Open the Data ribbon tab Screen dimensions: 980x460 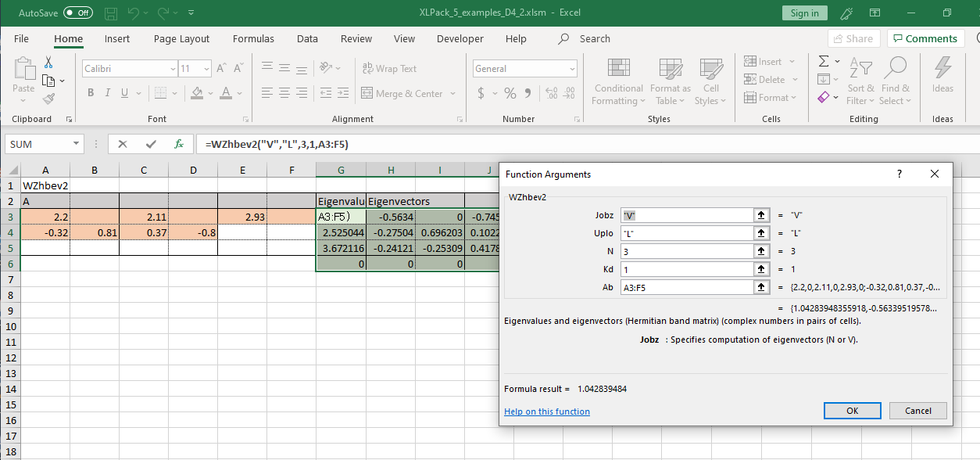coord(307,38)
